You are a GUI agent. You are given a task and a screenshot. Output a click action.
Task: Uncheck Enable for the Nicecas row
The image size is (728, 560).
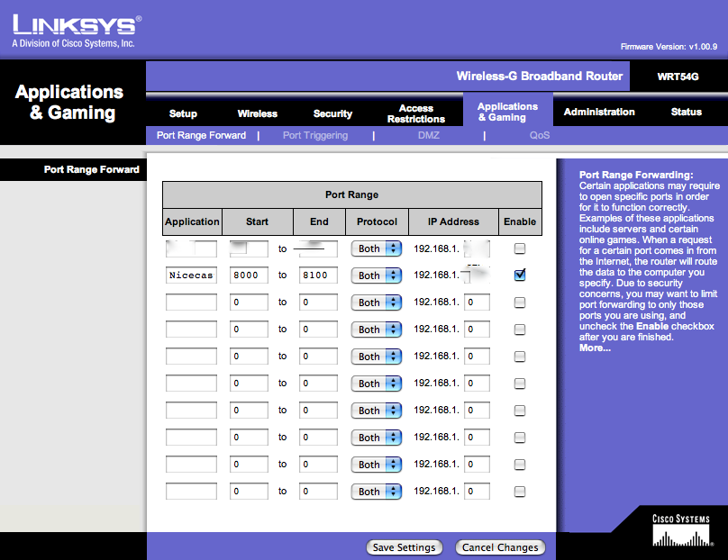coord(520,275)
